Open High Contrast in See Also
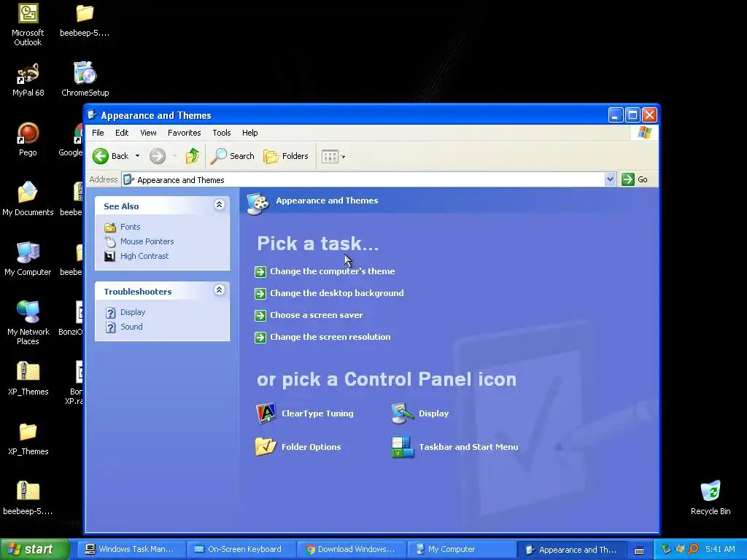Screen dimensions: 747x560 click(144, 256)
